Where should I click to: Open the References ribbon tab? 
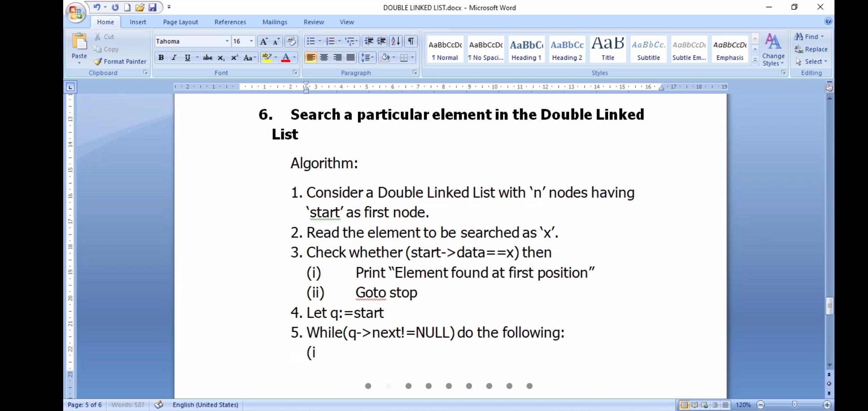[x=230, y=22]
